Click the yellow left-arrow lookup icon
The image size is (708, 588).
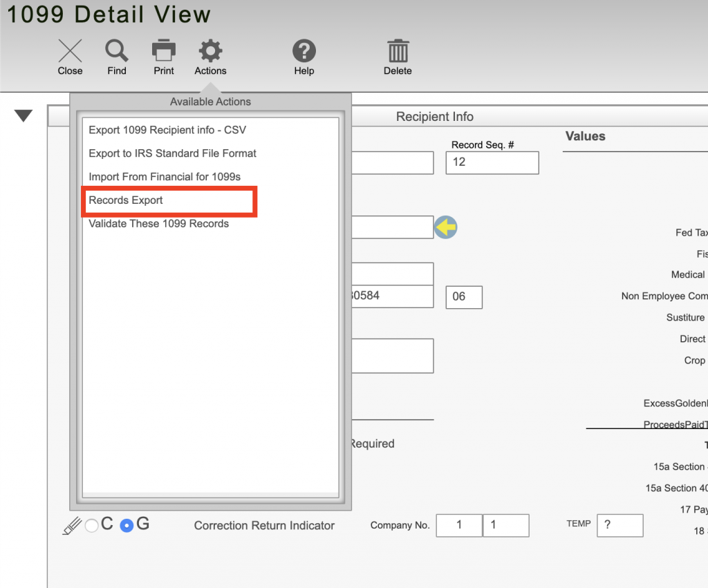(x=446, y=227)
